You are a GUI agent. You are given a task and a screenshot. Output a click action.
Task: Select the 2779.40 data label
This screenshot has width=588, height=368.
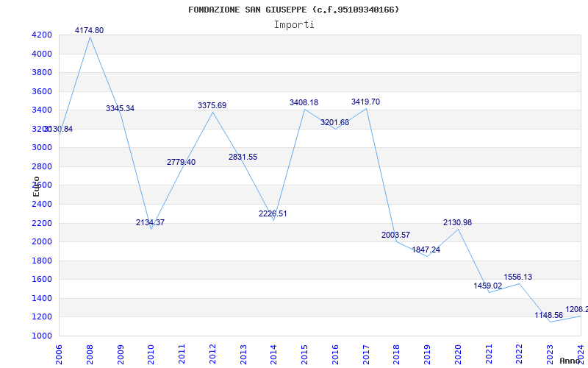pyautogui.click(x=181, y=162)
